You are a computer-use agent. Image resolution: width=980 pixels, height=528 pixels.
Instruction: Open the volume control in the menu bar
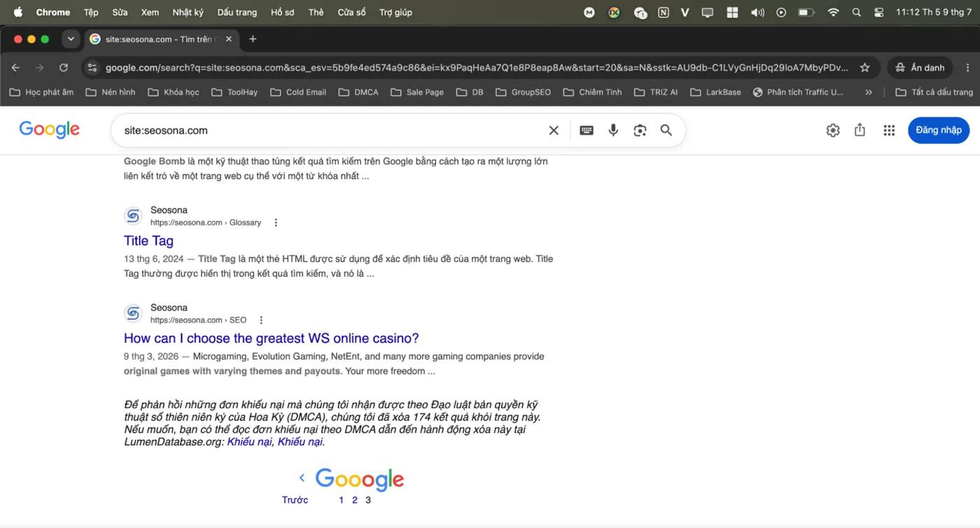tap(757, 12)
